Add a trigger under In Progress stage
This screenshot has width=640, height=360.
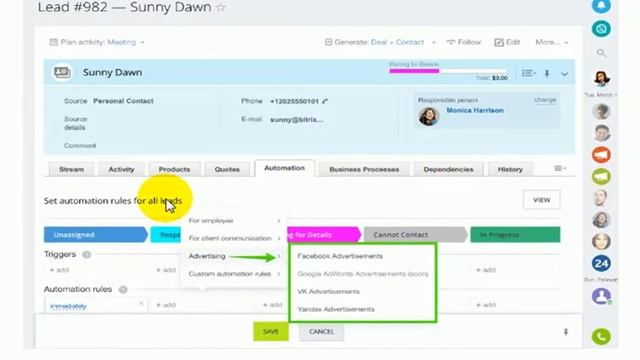tap(486, 270)
